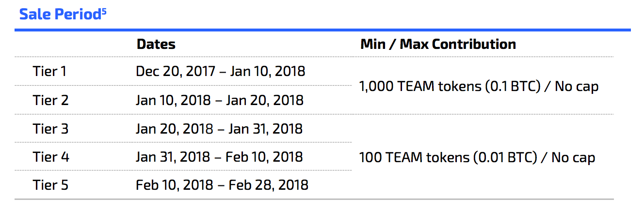Viewport: 644px width, 213px height.
Task: Click the Jan 20, 2018 – Jan 31, 2018 range
Action: (x=219, y=129)
